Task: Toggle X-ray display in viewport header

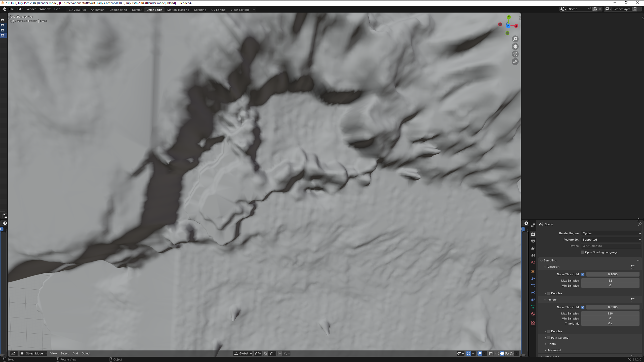Action: click(x=491, y=353)
